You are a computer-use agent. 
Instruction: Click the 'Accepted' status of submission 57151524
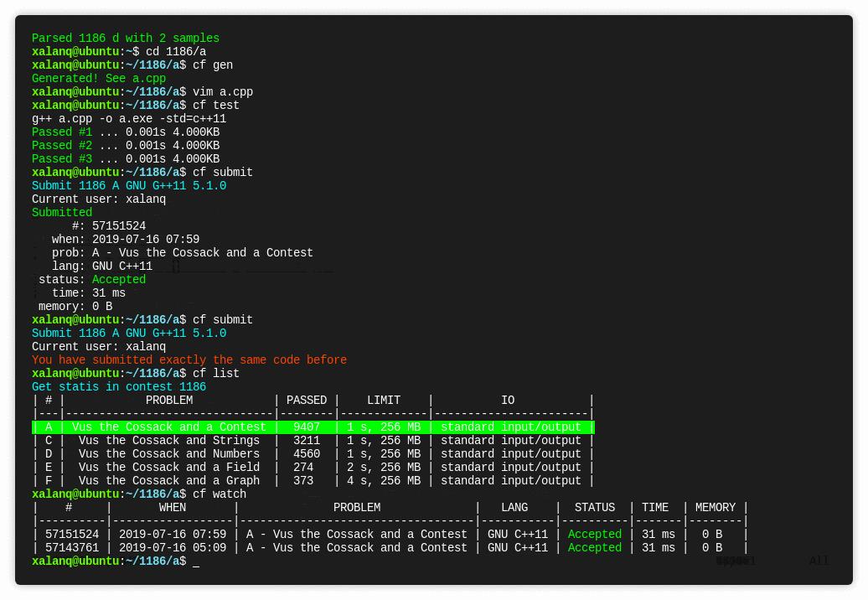pyautogui.click(x=594, y=534)
